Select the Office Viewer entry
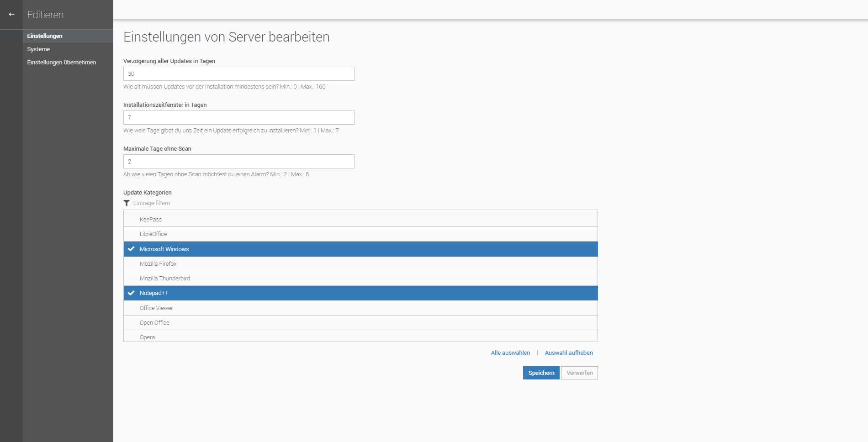Screen dimensions: 868x442 coord(156,308)
